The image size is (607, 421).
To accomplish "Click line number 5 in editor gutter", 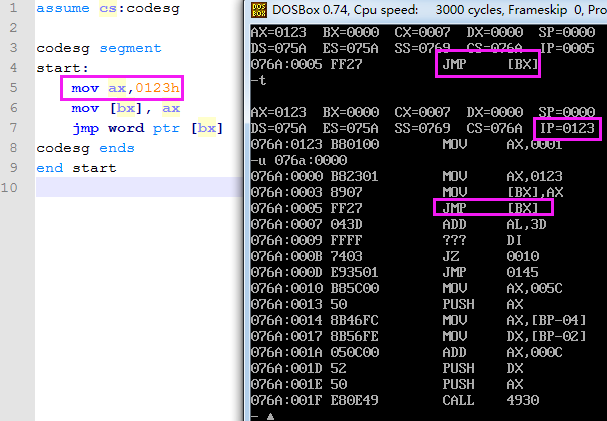I will tap(13, 88).
